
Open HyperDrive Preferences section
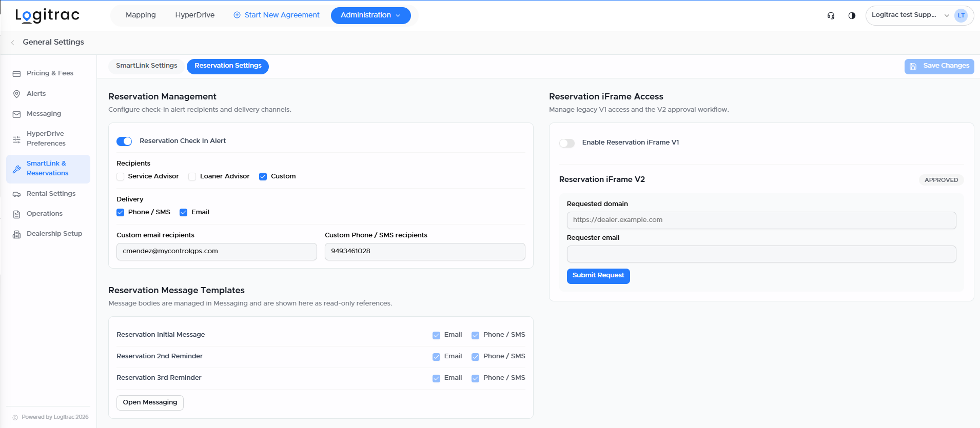(48, 138)
